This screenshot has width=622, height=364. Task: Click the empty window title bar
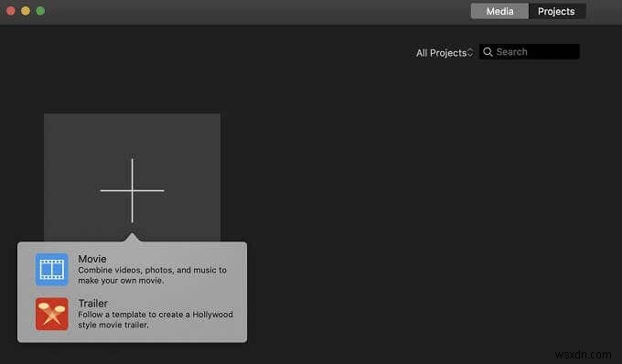(x=258, y=12)
